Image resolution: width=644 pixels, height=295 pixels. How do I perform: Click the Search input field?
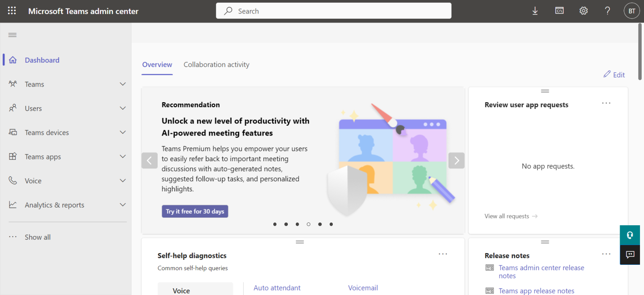[x=334, y=11]
